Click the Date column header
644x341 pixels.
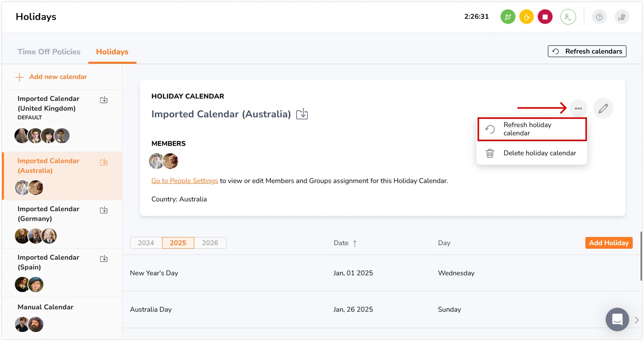tap(341, 243)
